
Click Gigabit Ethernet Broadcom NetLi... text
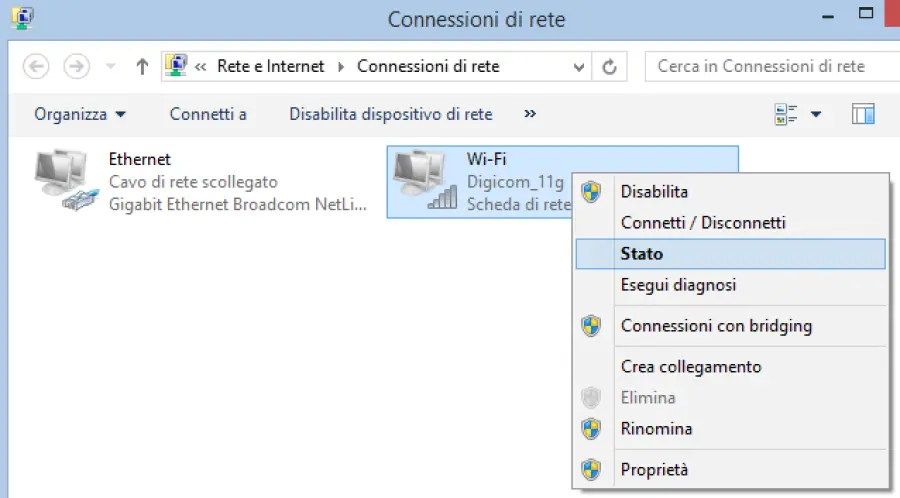[x=238, y=204]
